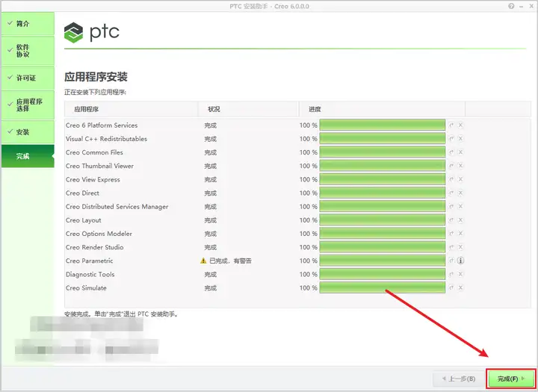538x392 pixels.
Task: Click the retry icon for Creo Layout
Action: tap(451, 220)
